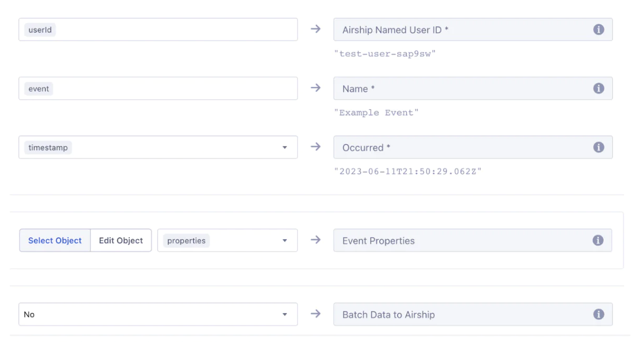View info for Batch Data to Airship
Screen dimensions: 644x342
pos(598,314)
